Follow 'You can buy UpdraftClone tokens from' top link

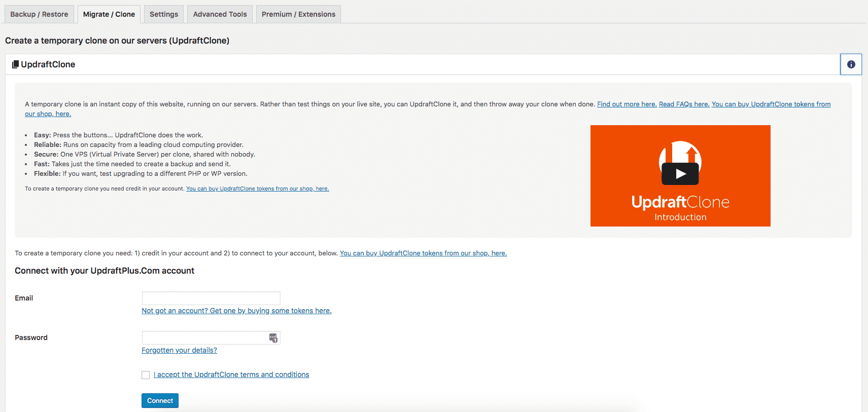point(771,104)
